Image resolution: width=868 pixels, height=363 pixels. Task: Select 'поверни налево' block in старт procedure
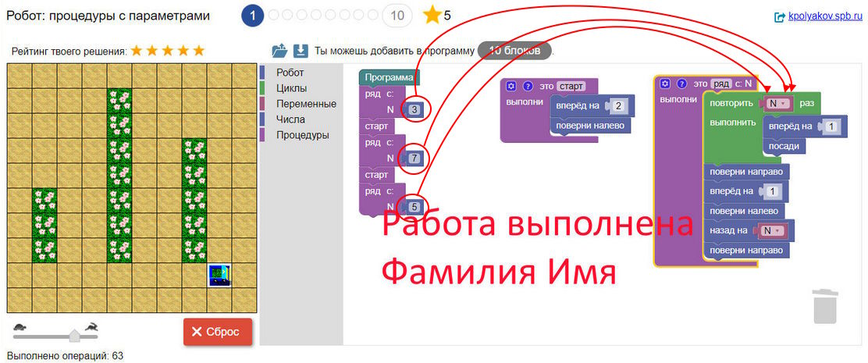(590, 126)
